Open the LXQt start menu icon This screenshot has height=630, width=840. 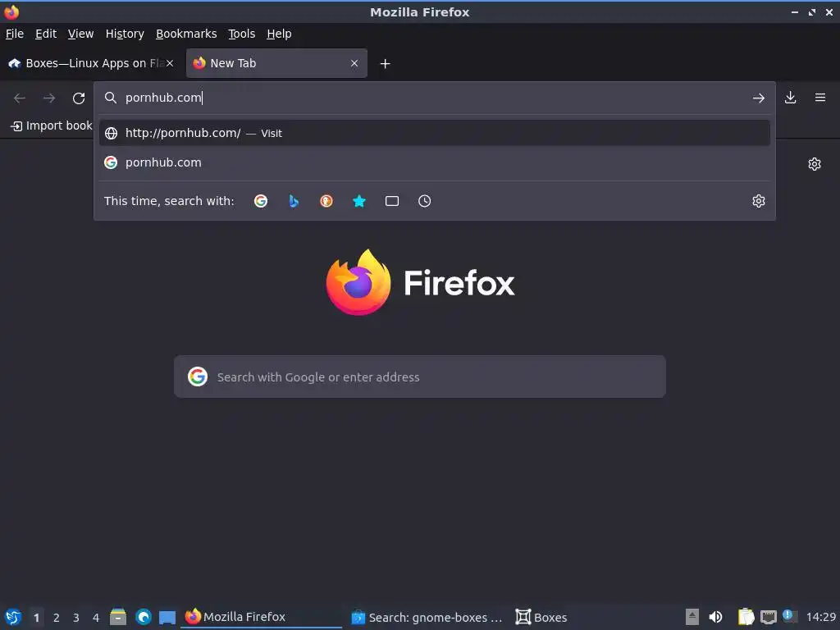12,617
